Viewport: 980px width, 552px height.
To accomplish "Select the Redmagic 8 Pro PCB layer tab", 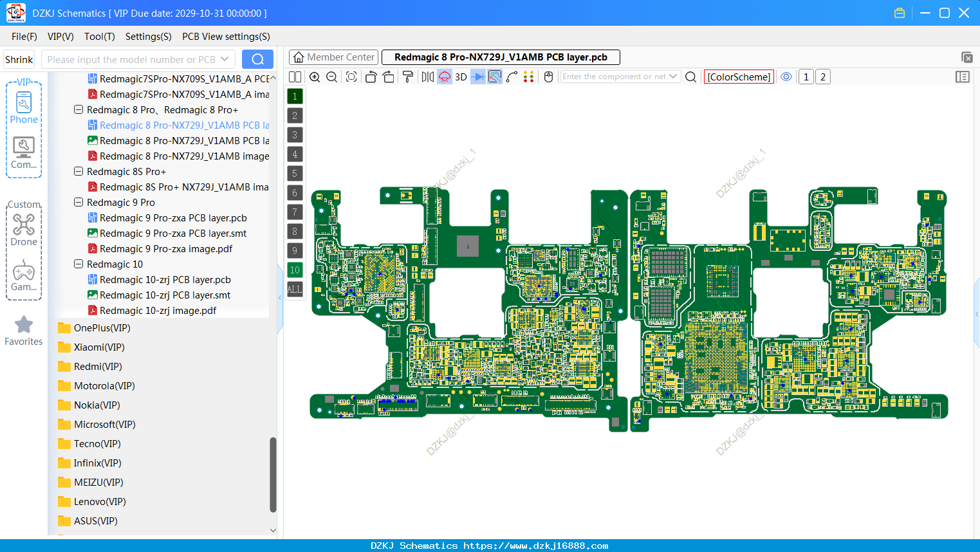I will click(501, 57).
